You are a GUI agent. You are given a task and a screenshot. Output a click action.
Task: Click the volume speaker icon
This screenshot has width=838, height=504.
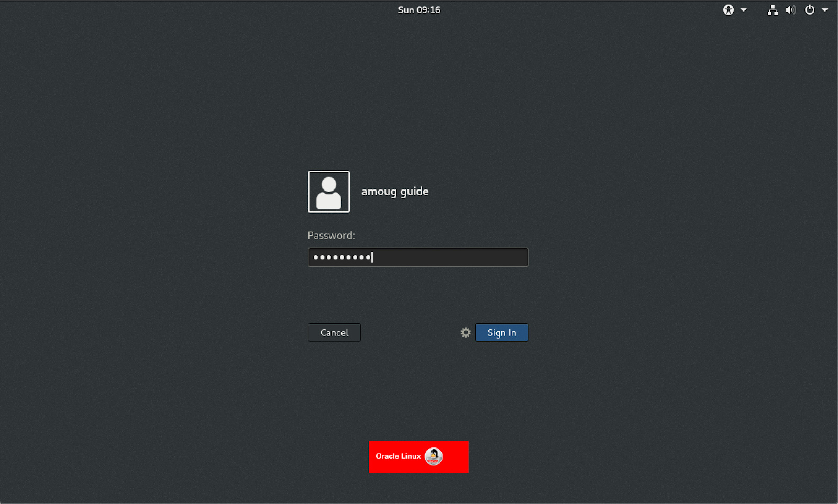tap(791, 10)
